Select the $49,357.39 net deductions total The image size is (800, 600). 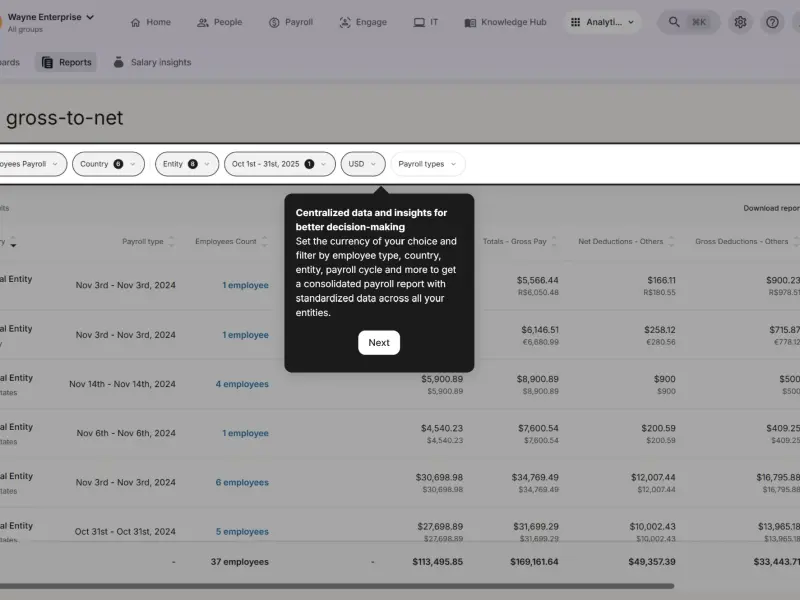point(652,562)
